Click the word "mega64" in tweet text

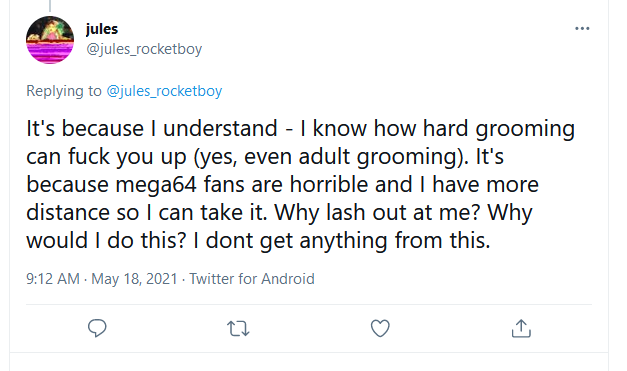point(156,185)
